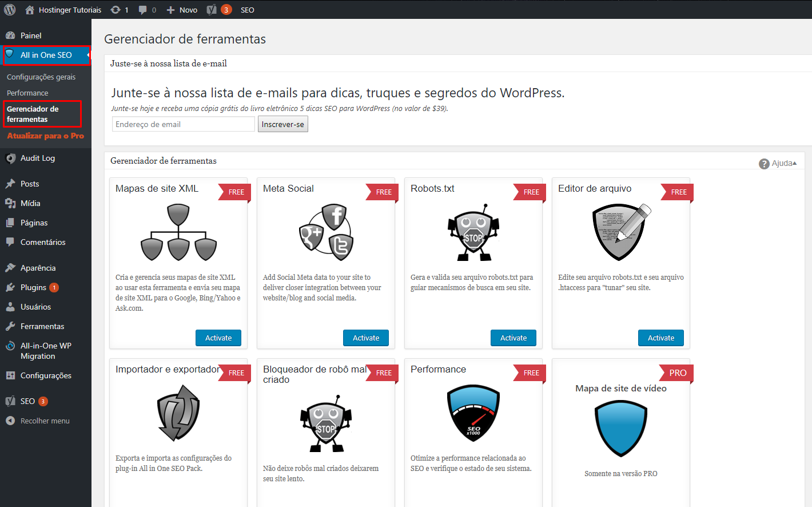Screen dimensions: 812x507
Task: Click the All in One SEO shield icon
Action: point(10,54)
